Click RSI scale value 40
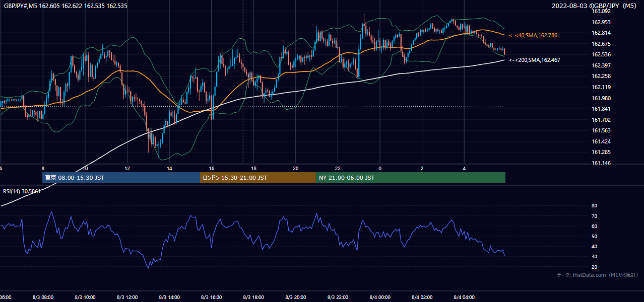The height and width of the screenshot is (302, 644). 594,247
